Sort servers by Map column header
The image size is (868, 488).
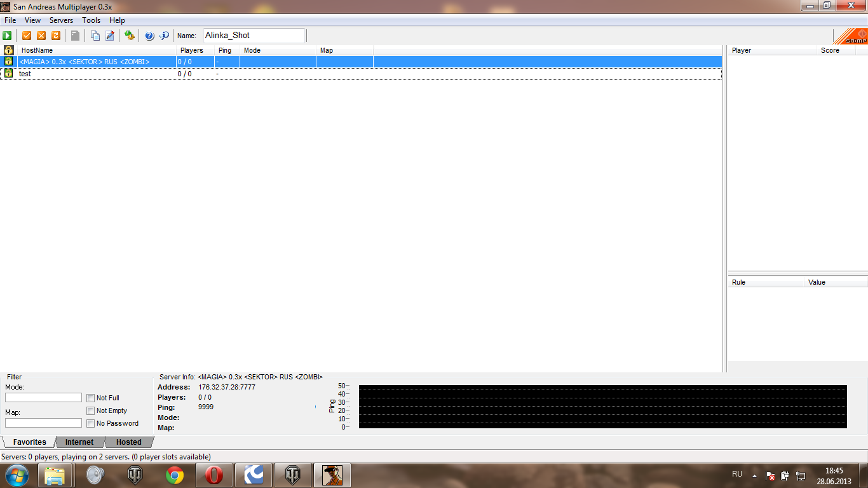pos(344,50)
